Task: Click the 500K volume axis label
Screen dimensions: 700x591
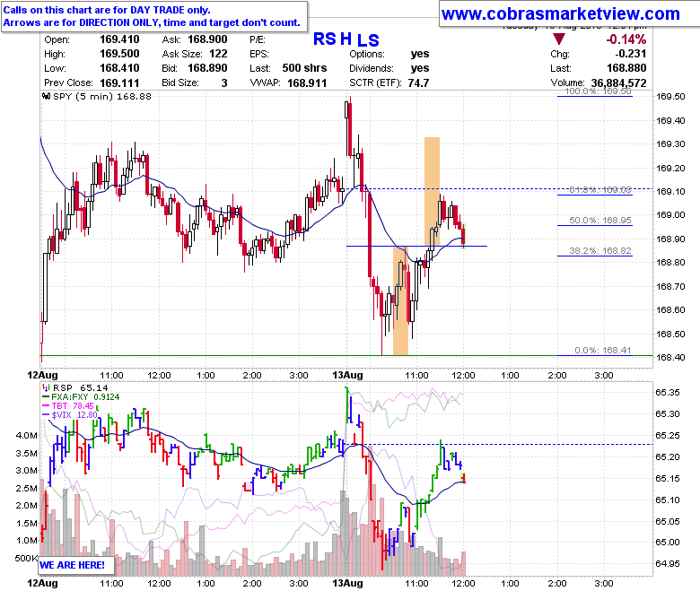Action: [x=25, y=558]
